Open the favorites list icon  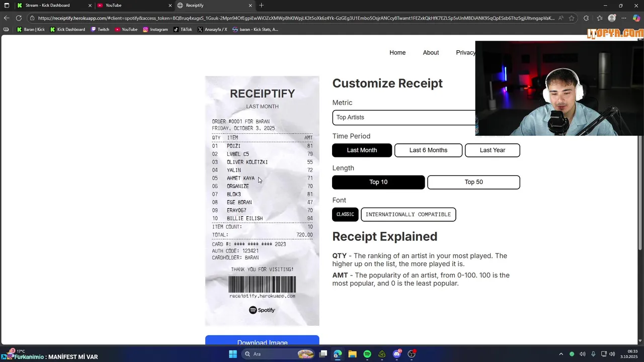tap(599, 18)
